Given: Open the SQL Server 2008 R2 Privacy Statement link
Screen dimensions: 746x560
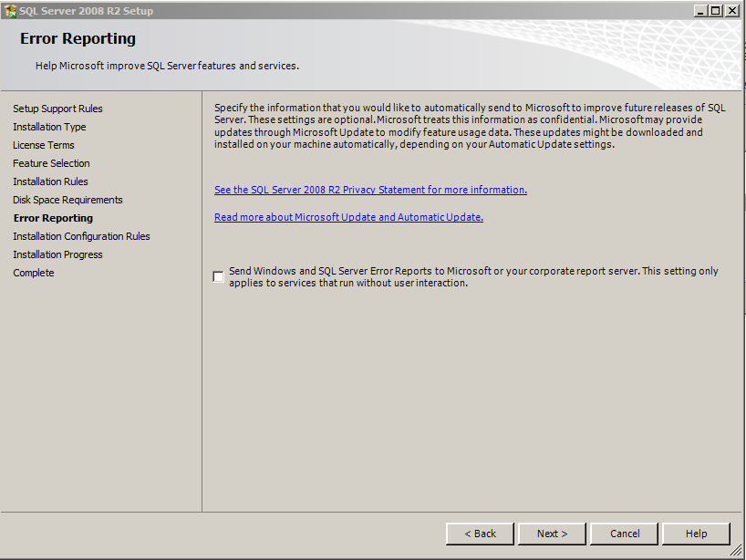Looking at the screenshot, I should [x=370, y=190].
